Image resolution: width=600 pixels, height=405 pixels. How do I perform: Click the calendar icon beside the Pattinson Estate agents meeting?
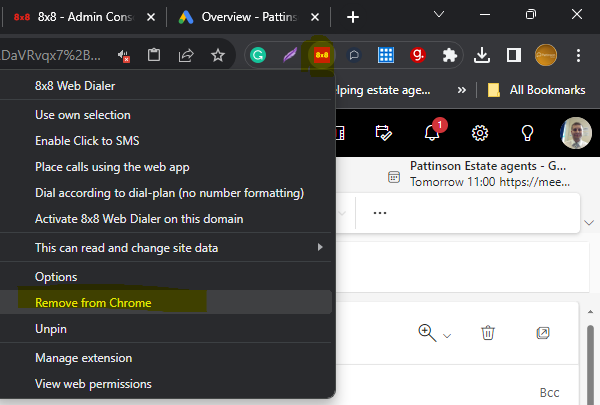pyautogui.click(x=394, y=177)
